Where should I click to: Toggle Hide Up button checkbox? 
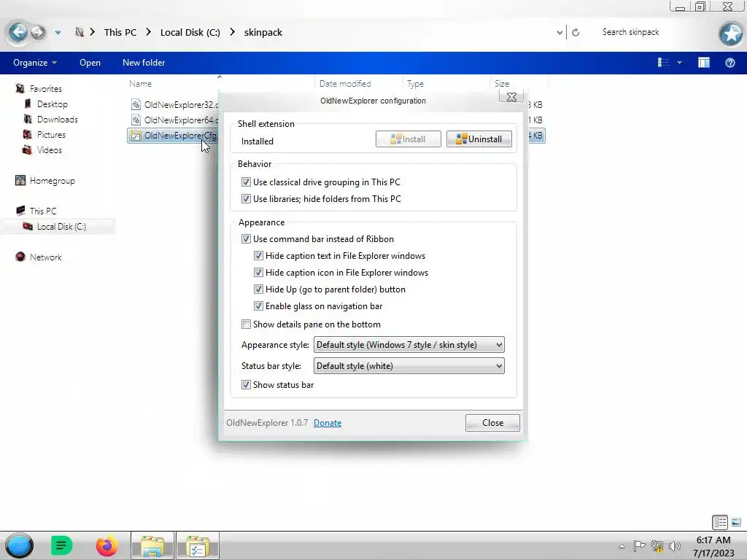(258, 289)
